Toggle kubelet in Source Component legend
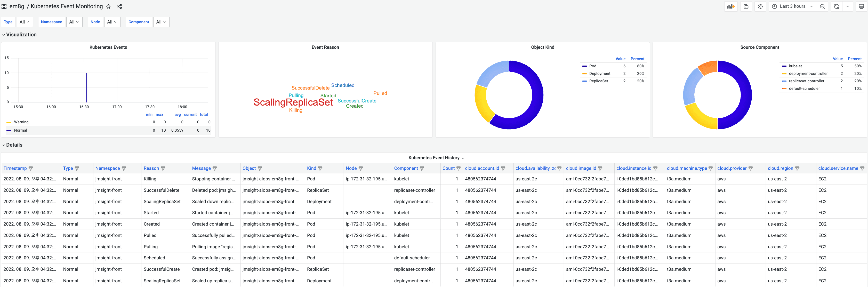868x287 pixels. [795, 66]
